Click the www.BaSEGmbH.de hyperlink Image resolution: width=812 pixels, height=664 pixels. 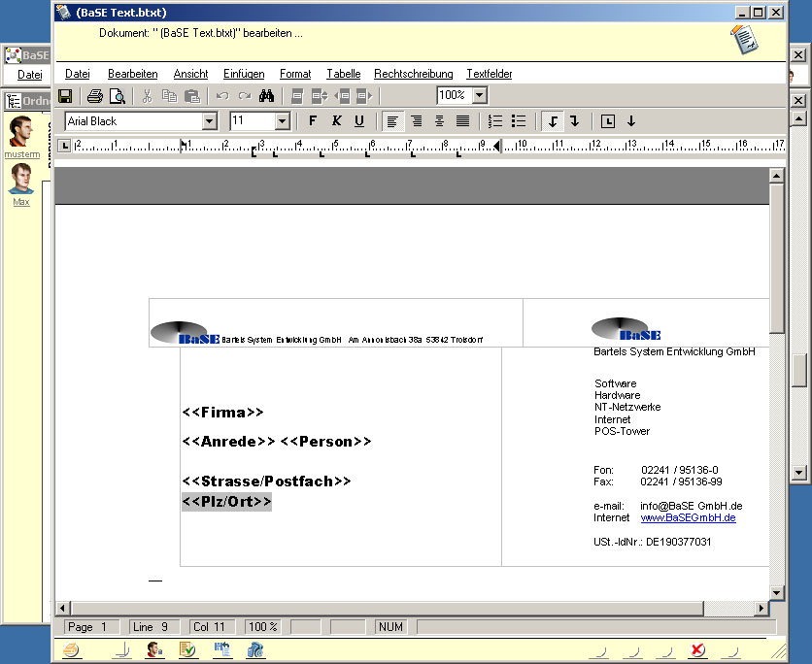point(688,518)
